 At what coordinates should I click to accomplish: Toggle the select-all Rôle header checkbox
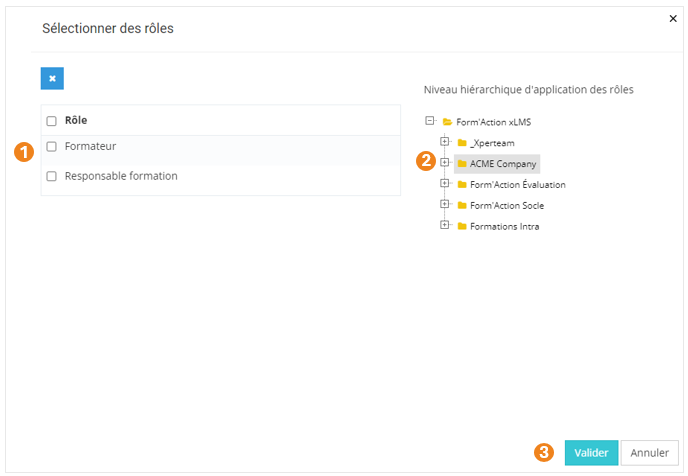click(51, 120)
